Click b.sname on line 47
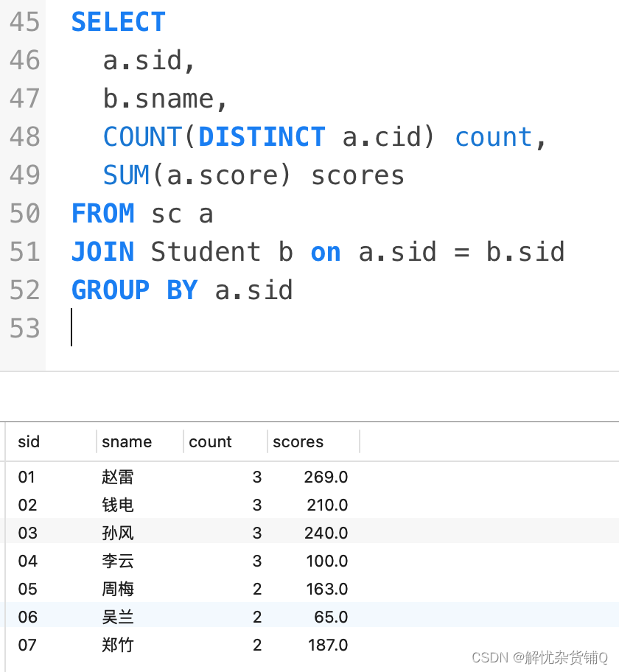Image resolution: width=619 pixels, height=672 pixels. [x=158, y=99]
